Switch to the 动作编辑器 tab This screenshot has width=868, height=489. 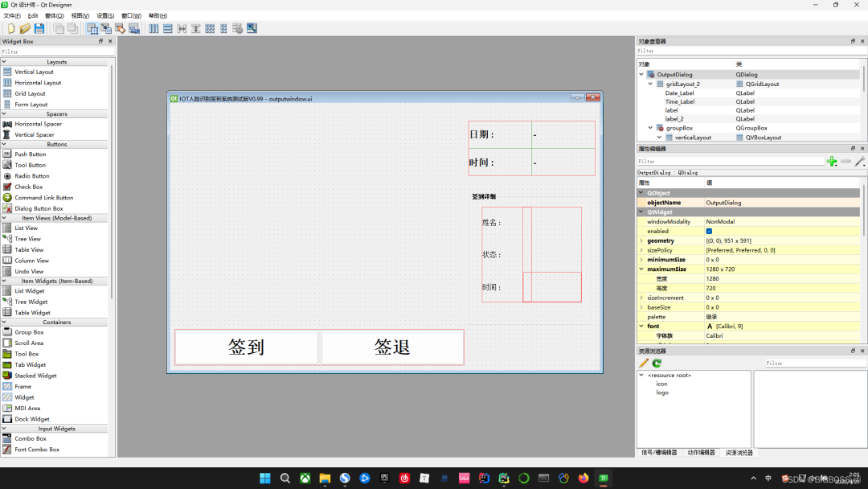click(x=701, y=453)
